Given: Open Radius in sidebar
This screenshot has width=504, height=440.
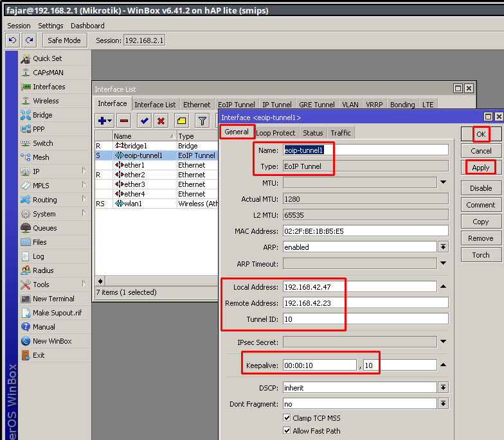Looking at the screenshot, I should tap(43, 270).
